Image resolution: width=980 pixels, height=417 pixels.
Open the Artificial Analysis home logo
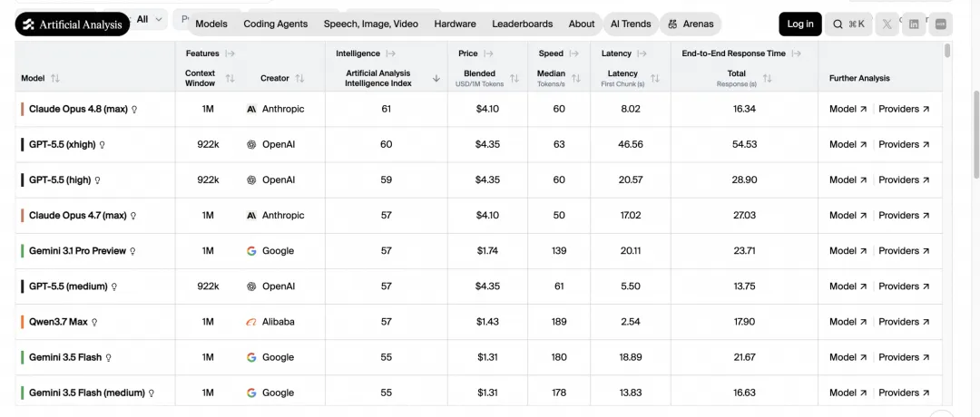[x=73, y=24]
